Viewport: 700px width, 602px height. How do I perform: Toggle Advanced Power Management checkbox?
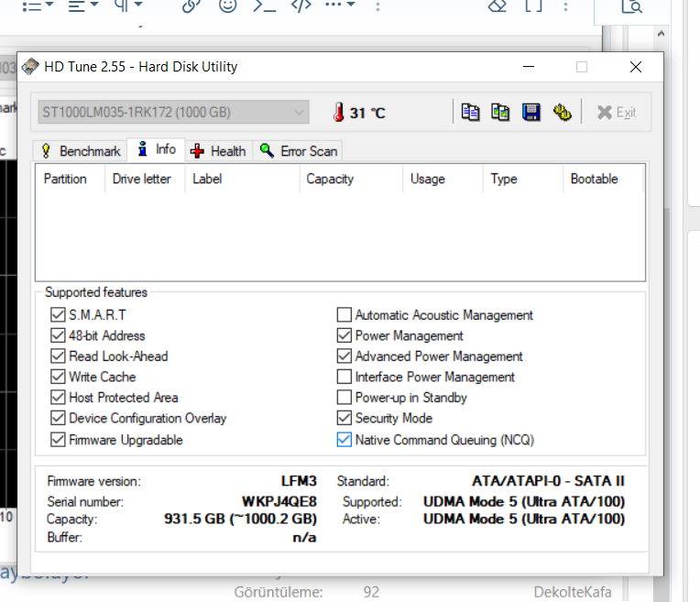[x=345, y=356]
